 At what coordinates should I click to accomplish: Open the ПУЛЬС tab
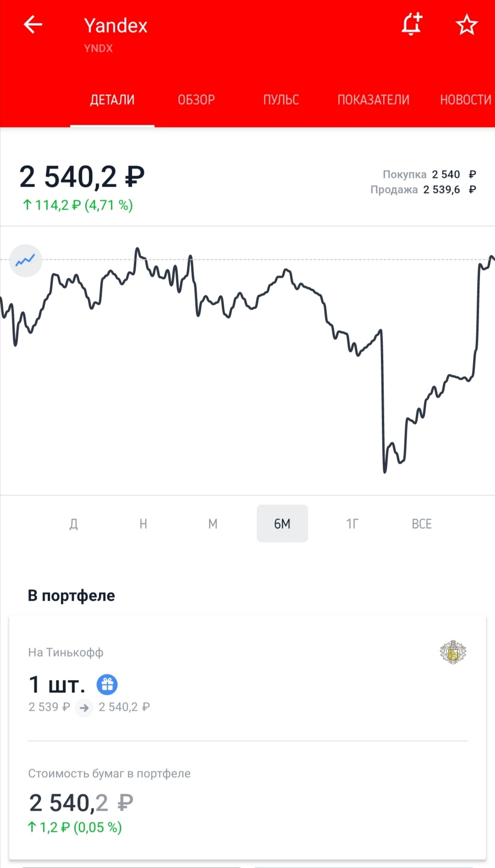point(281,100)
